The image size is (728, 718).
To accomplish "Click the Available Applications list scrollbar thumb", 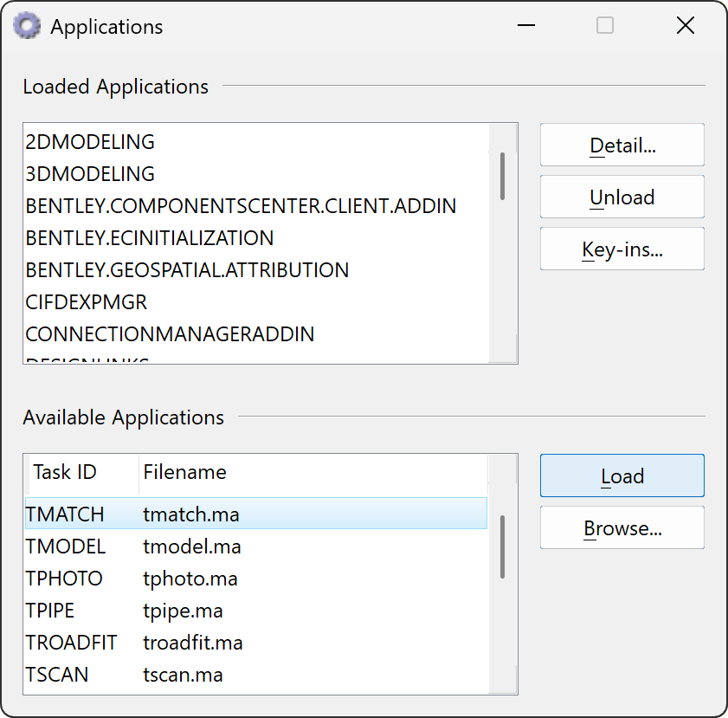I will [502, 547].
